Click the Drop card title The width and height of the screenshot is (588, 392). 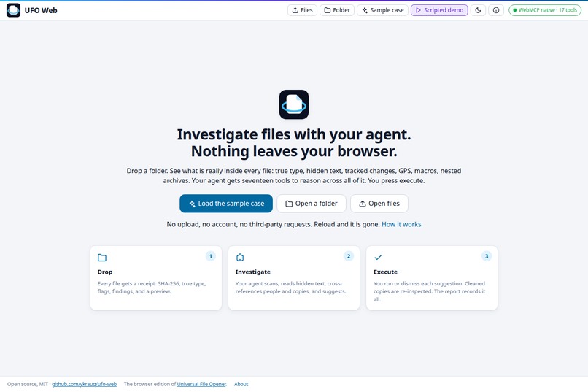(x=105, y=272)
